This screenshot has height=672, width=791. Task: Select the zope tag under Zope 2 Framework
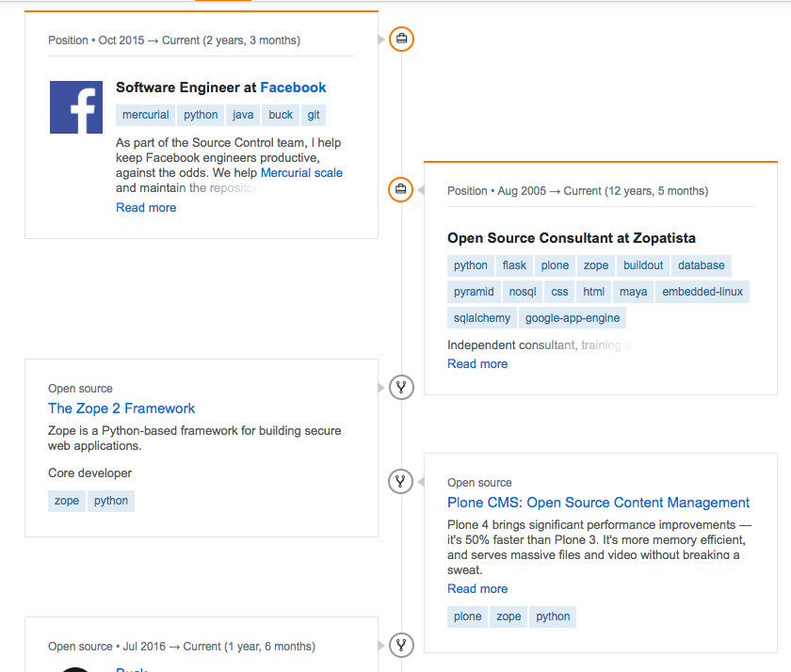(x=67, y=501)
